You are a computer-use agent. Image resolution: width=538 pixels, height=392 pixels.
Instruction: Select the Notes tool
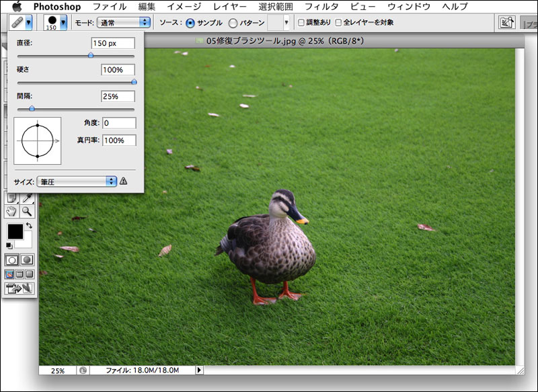pyautogui.click(x=11, y=198)
